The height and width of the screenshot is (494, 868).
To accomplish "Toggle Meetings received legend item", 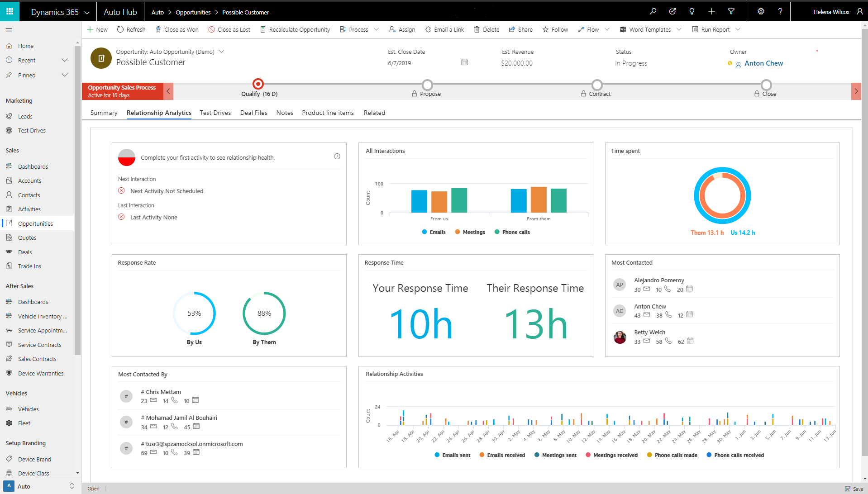I will point(611,455).
